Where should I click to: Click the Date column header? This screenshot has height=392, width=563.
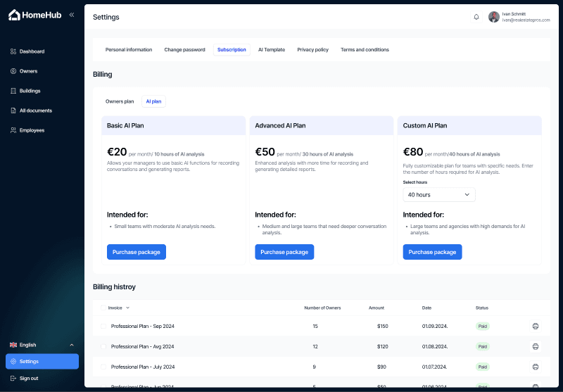pos(426,308)
